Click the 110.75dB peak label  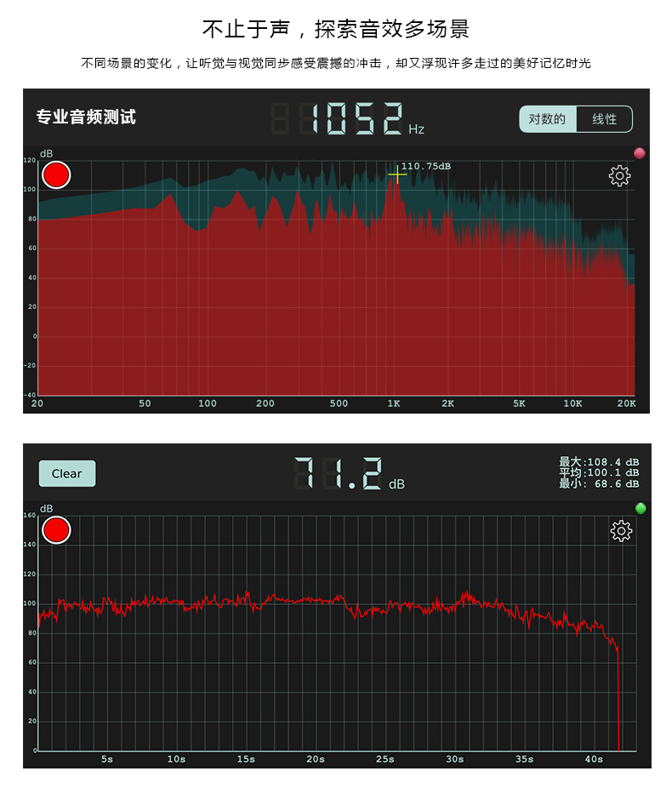point(425,166)
